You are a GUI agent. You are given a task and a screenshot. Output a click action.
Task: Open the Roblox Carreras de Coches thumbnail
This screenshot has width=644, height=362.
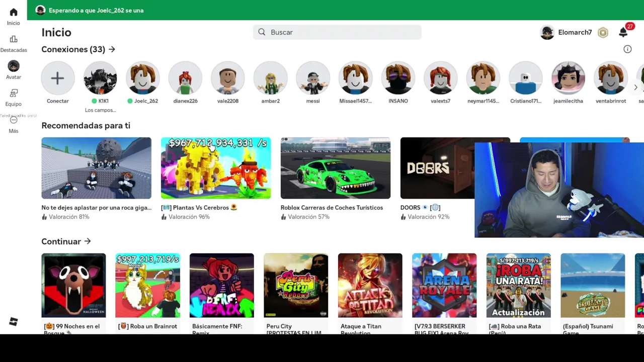[x=336, y=168]
